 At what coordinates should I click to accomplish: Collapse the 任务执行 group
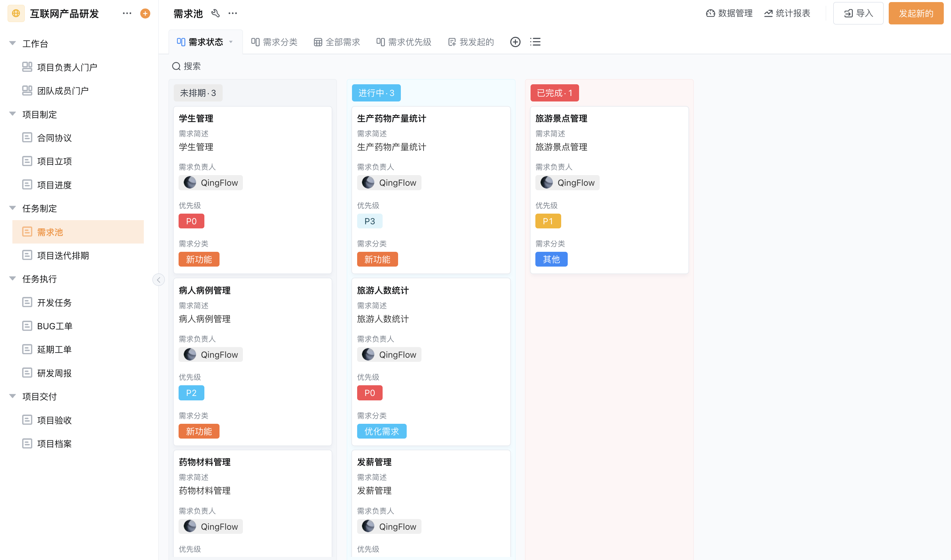[x=12, y=279]
